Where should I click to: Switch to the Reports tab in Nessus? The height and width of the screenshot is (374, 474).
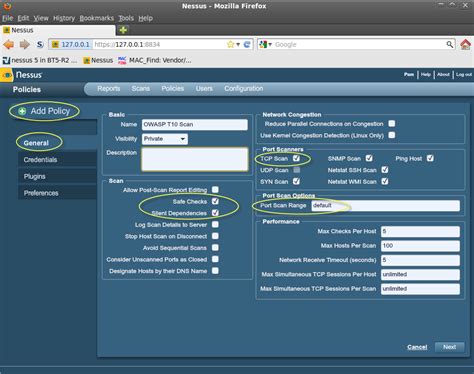point(109,89)
